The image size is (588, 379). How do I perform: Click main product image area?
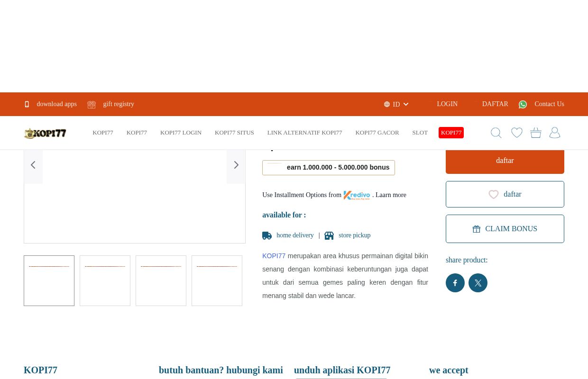coord(135,196)
